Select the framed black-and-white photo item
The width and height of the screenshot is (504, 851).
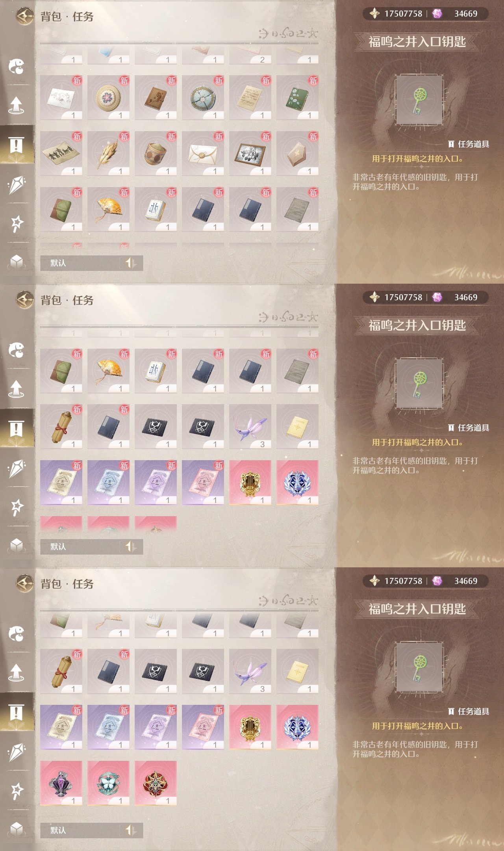250,154
